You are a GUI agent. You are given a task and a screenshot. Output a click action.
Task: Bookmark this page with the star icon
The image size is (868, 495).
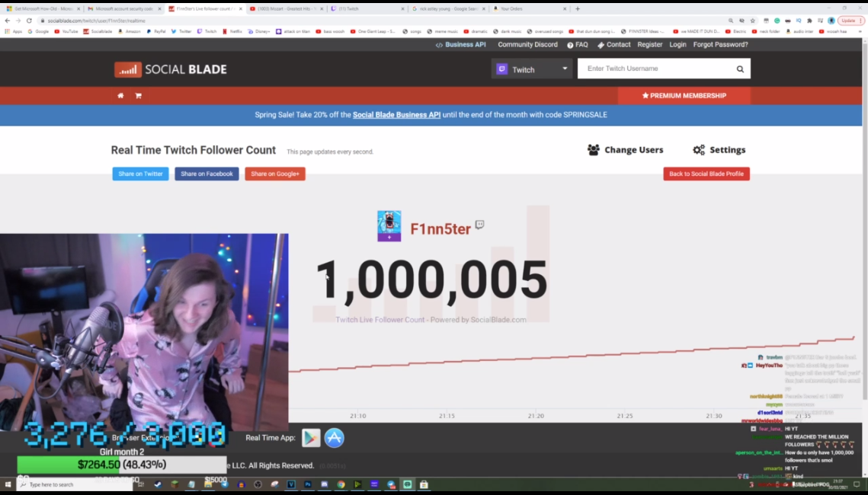coord(753,21)
